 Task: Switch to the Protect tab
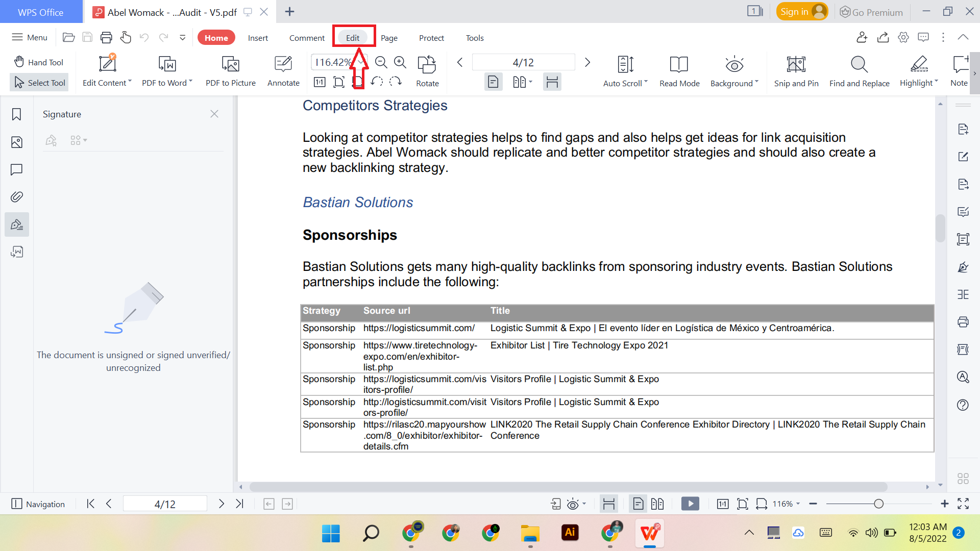point(431,38)
